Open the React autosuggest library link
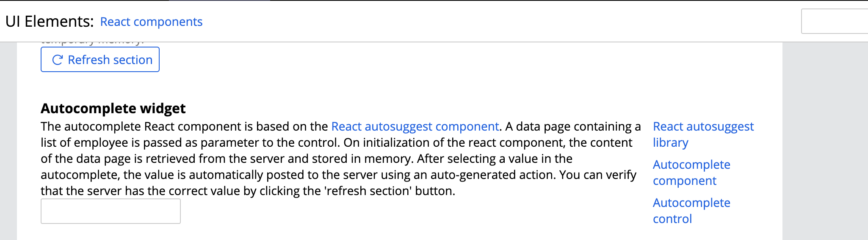 [703, 134]
